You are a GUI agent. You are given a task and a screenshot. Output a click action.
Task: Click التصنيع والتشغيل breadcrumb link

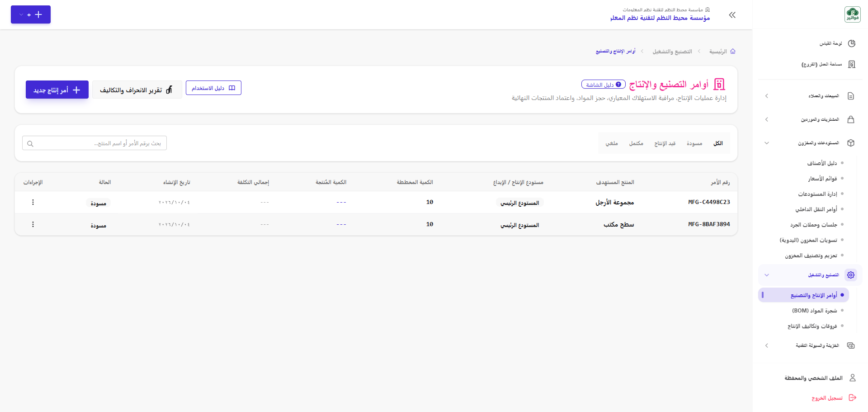[672, 52]
